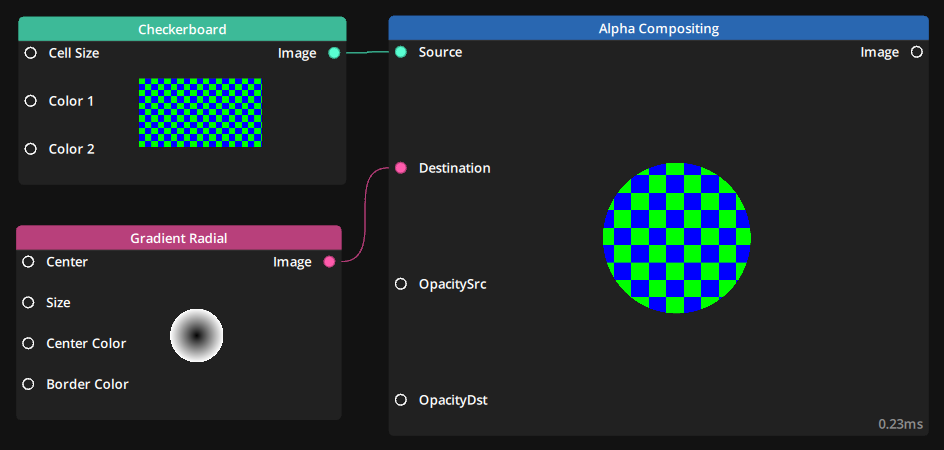Viewport: 944px width, 450px height.
Task: Select the Checkerboard node title bar
Action: pyautogui.click(x=182, y=29)
